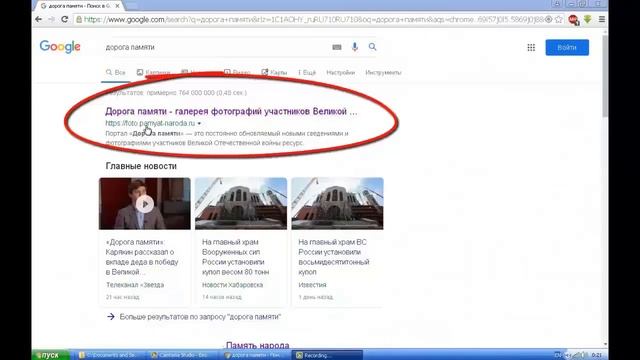Switch to Documents and Settings taskbar window
This screenshot has width=640, height=360.
point(110,356)
